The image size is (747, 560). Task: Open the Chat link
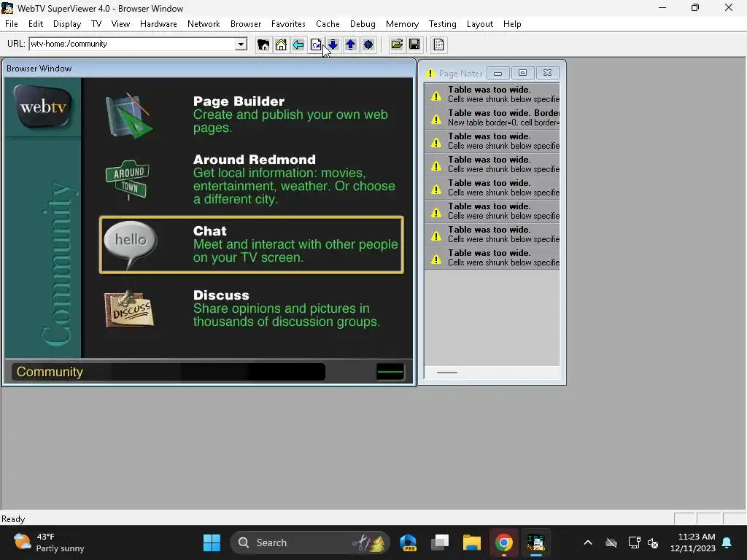click(x=209, y=230)
